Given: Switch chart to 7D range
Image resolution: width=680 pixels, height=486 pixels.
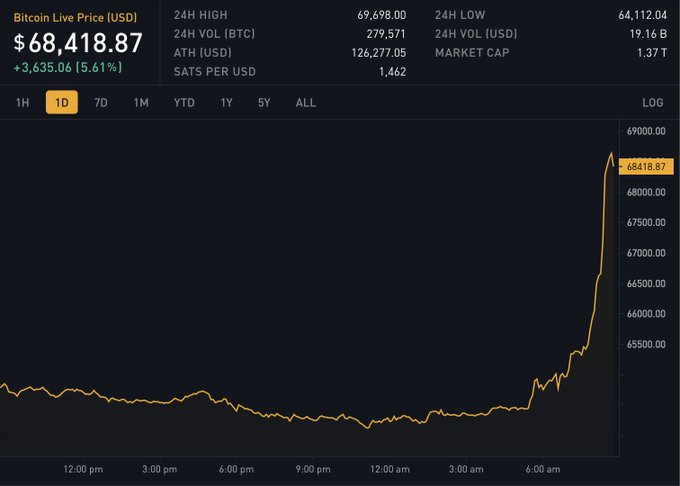Looking at the screenshot, I should click(101, 103).
